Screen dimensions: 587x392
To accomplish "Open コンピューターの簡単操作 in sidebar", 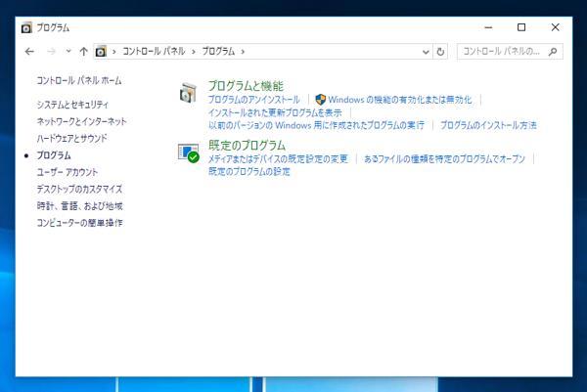I will [x=80, y=223].
